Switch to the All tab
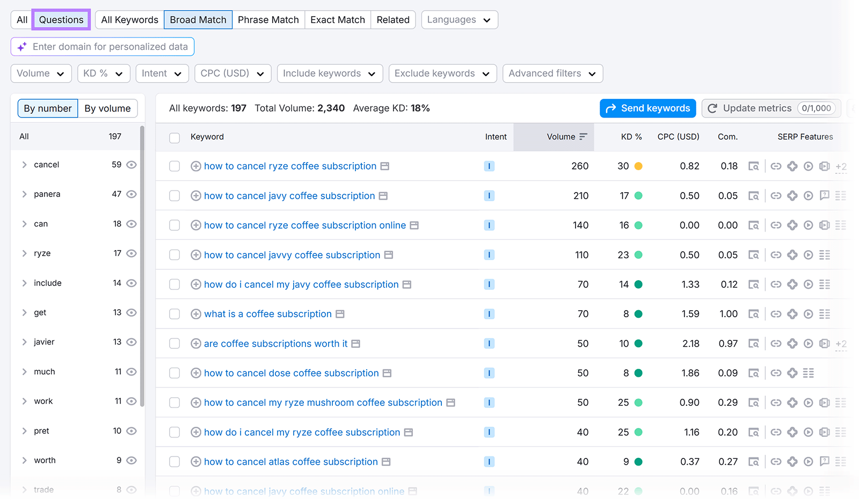The image size is (859, 504). click(x=22, y=20)
